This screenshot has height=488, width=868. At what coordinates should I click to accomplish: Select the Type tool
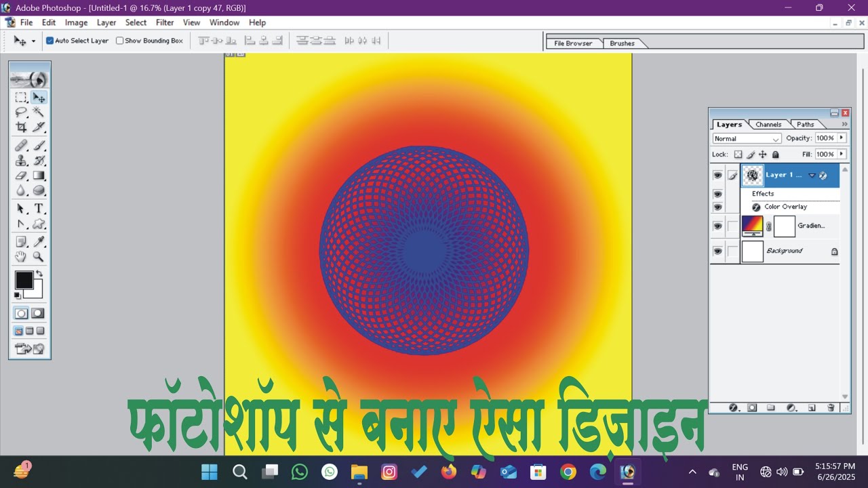pyautogui.click(x=39, y=209)
